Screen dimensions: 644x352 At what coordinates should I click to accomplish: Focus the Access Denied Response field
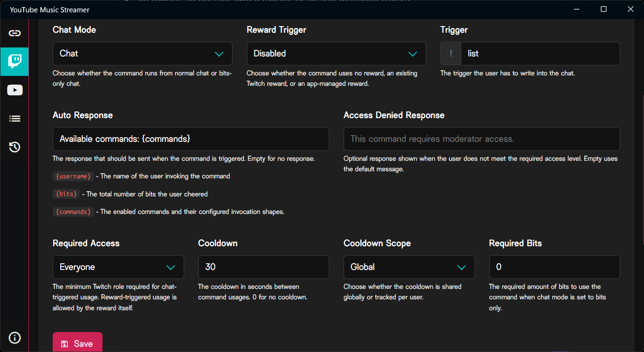click(482, 139)
